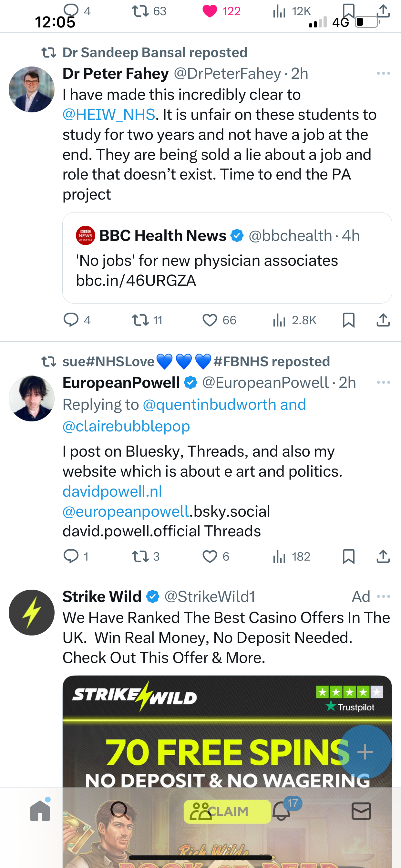The width and height of the screenshot is (401, 868).
Task: Bookmark Dr Peter Fahey's post
Action: [348, 320]
